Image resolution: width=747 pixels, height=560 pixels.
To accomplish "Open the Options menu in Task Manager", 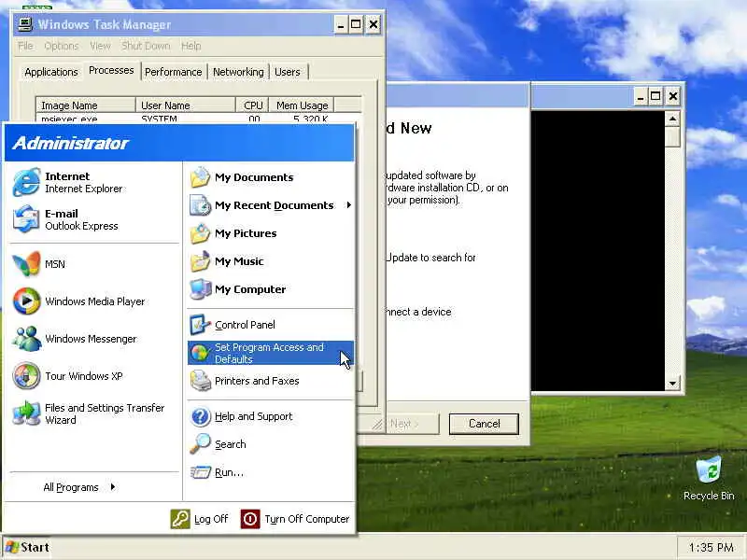I will coord(61,46).
